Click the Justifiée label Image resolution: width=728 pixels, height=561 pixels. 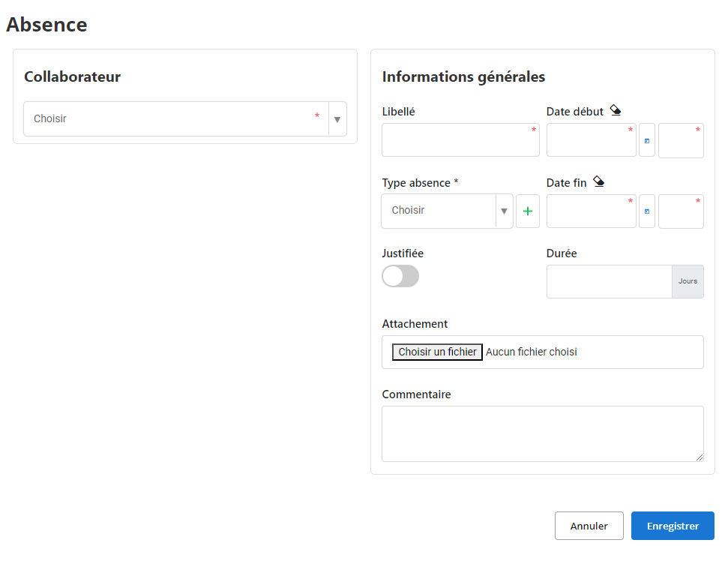tap(403, 253)
